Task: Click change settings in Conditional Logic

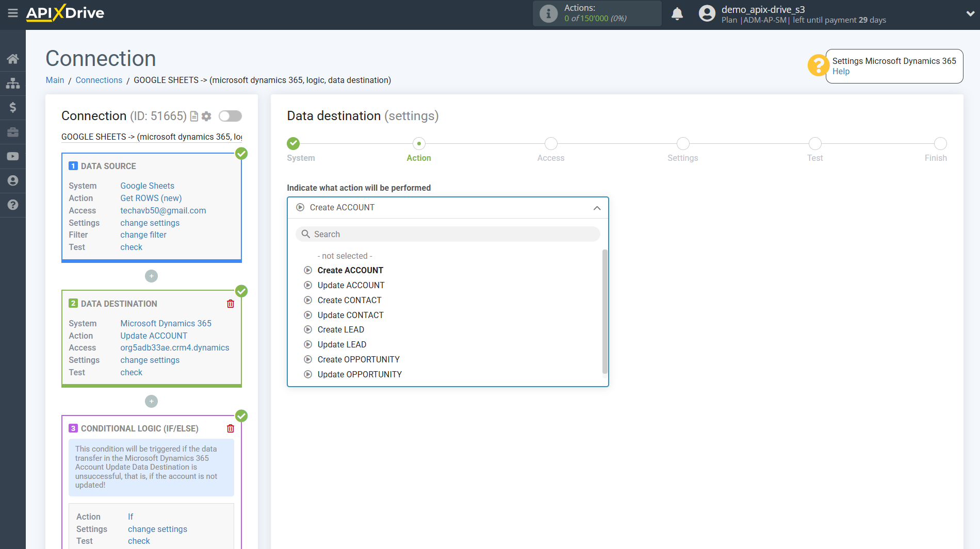Action: (157, 529)
